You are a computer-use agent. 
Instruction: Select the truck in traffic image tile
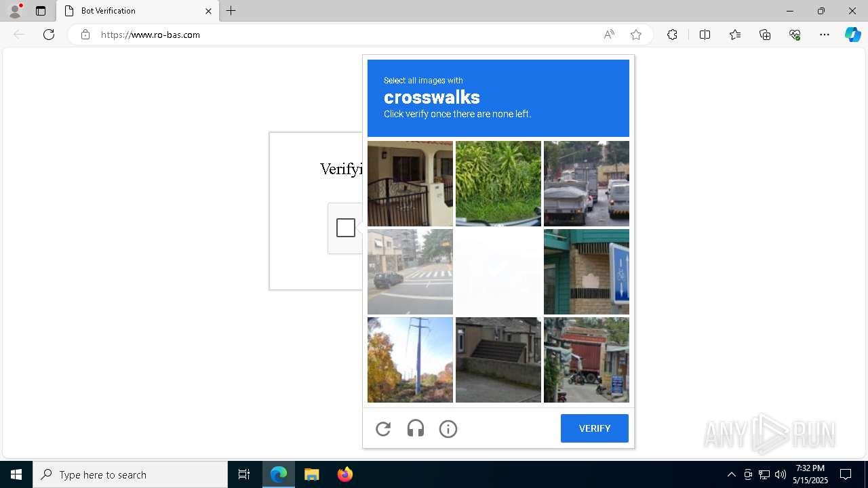tap(587, 184)
